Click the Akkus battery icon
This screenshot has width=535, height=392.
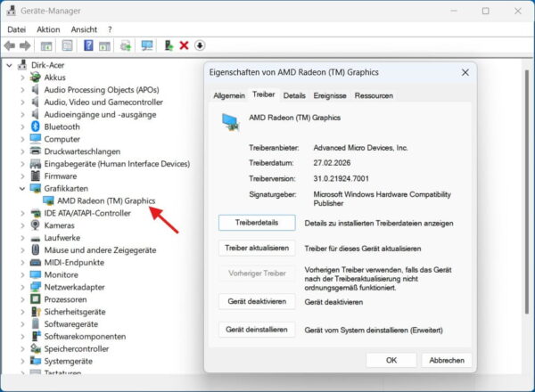click(35, 78)
